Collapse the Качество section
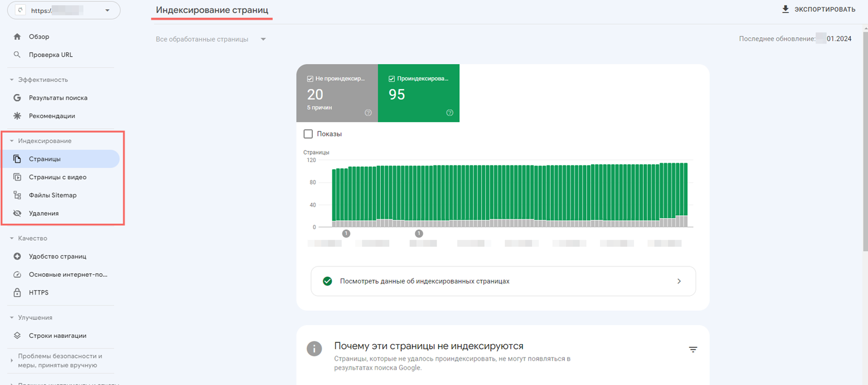Image resolution: width=868 pixels, height=385 pixels. tap(12, 238)
